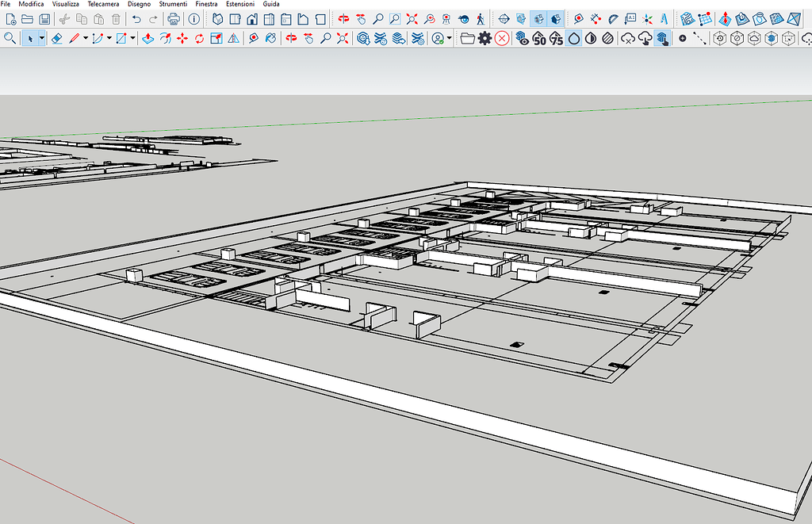Open the Select tool dropdown arrow
This screenshot has width=812, height=524.
[42, 37]
